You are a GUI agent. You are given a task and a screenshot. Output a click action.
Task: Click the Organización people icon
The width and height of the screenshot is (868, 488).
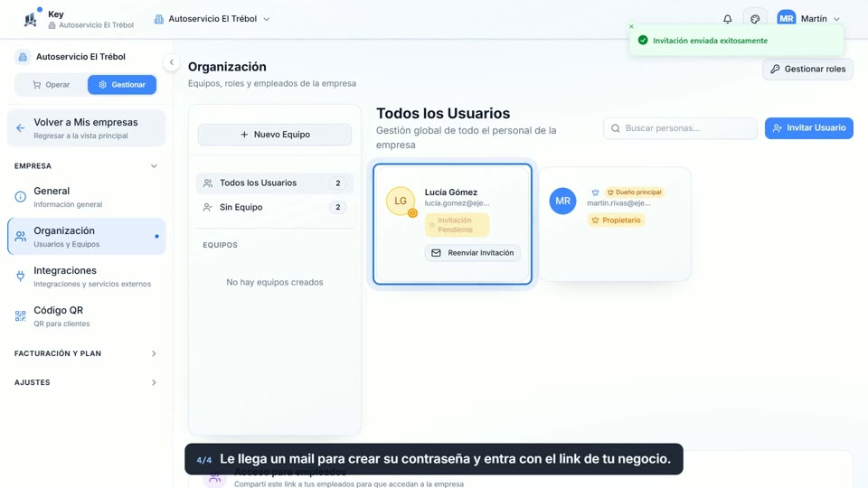point(21,236)
